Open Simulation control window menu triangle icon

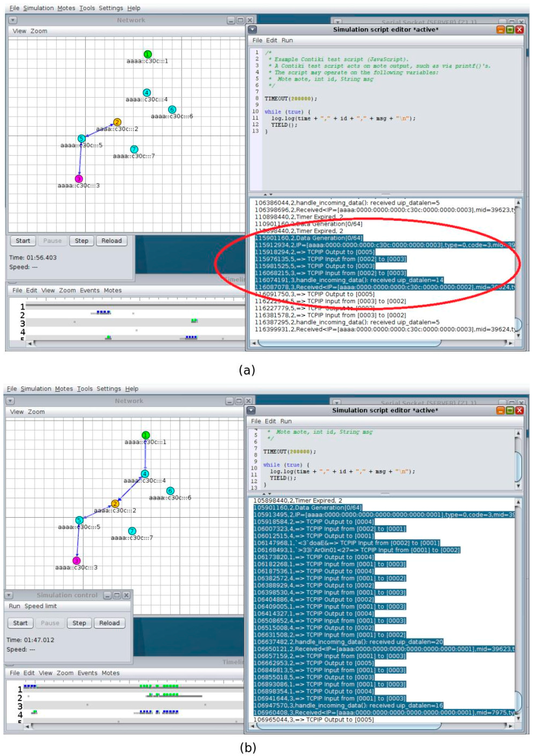(9, 595)
